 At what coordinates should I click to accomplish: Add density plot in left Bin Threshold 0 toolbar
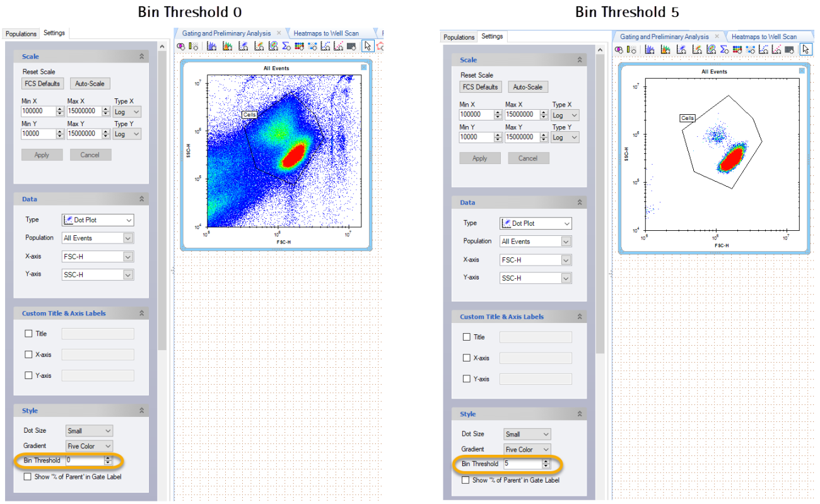pos(259,46)
